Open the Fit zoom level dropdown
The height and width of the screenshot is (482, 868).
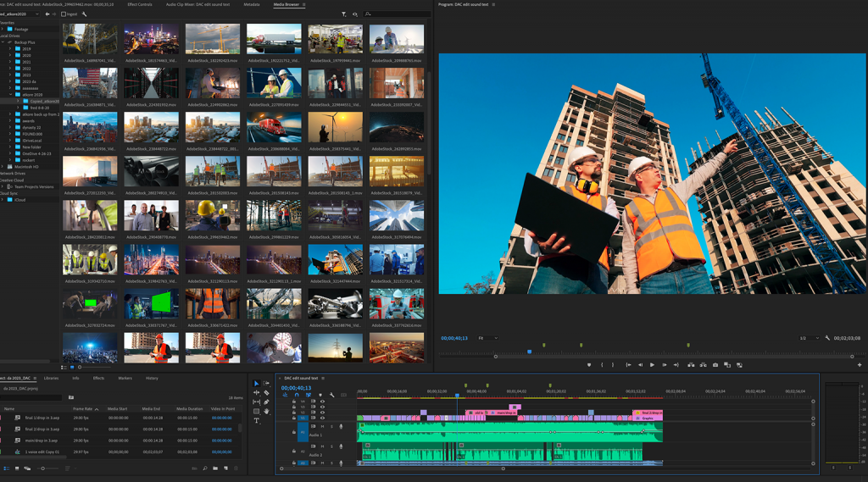click(x=487, y=338)
